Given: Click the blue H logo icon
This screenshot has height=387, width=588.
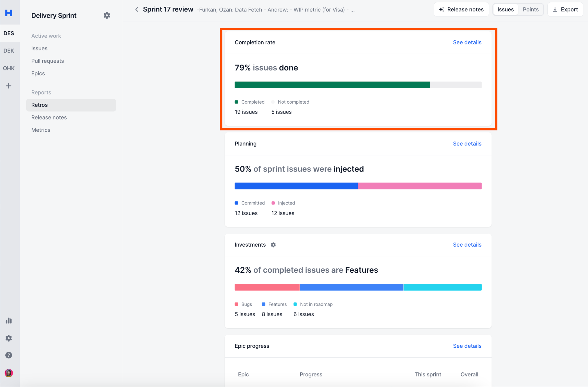Looking at the screenshot, I should pos(9,13).
